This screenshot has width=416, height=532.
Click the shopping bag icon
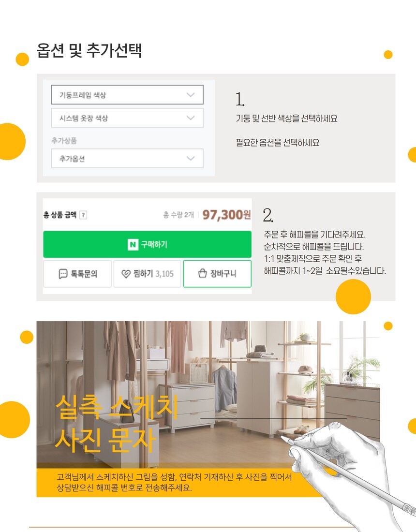[203, 273]
